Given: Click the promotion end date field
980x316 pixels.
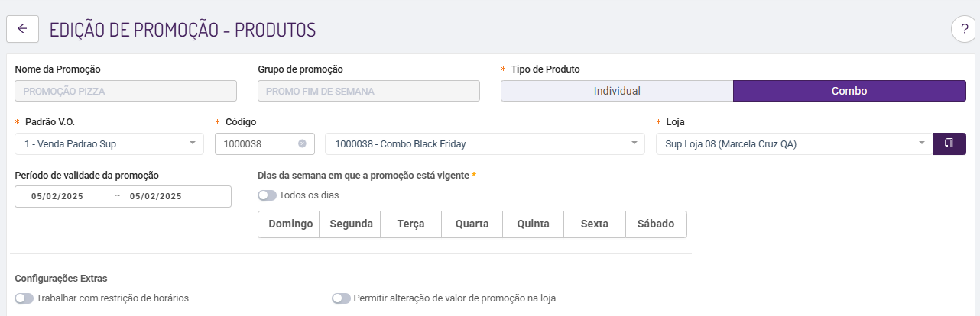Looking at the screenshot, I should (156, 196).
